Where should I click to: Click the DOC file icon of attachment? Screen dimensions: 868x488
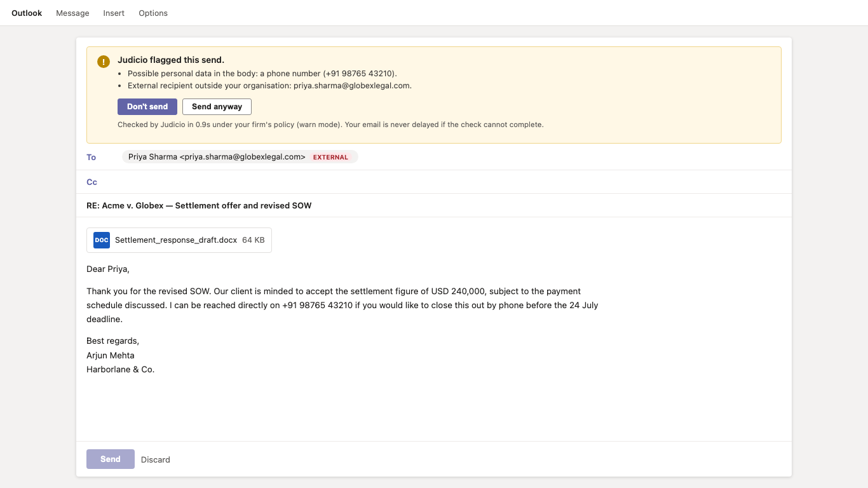pos(102,240)
